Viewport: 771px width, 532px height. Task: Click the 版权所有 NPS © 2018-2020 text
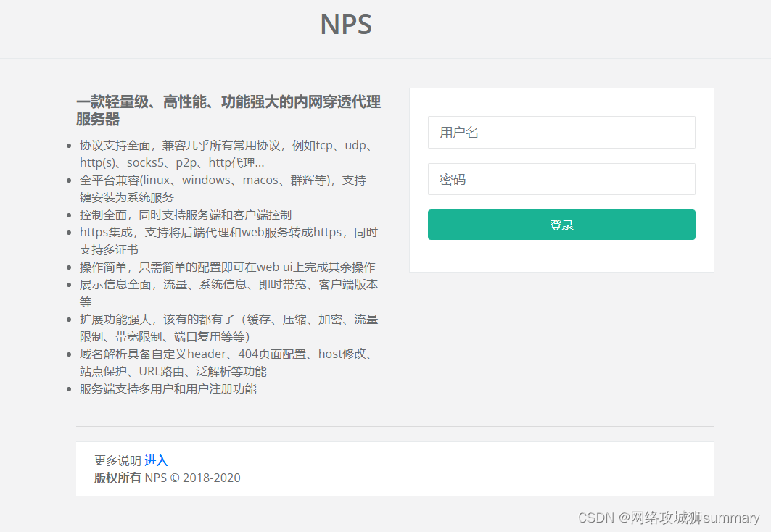click(x=167, y=478)
